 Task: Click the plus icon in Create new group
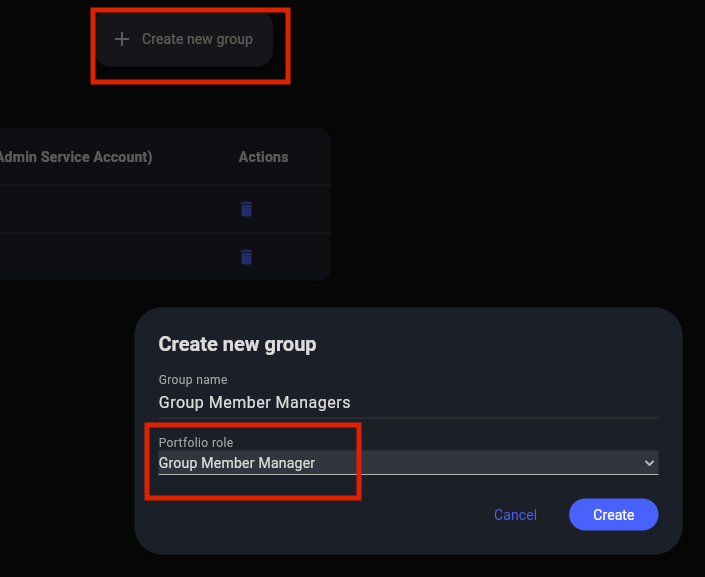click(x=122, y=39)
